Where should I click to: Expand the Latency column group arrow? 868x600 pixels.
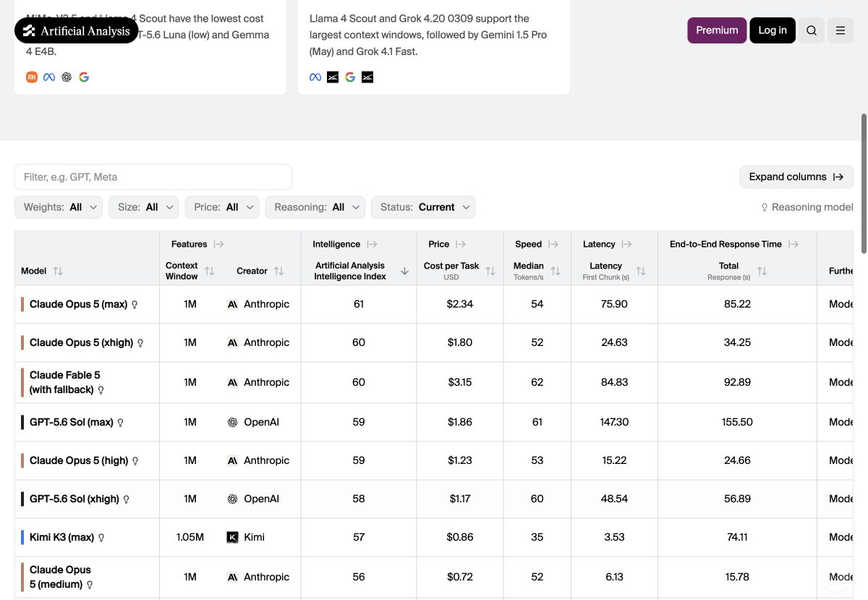627,244
